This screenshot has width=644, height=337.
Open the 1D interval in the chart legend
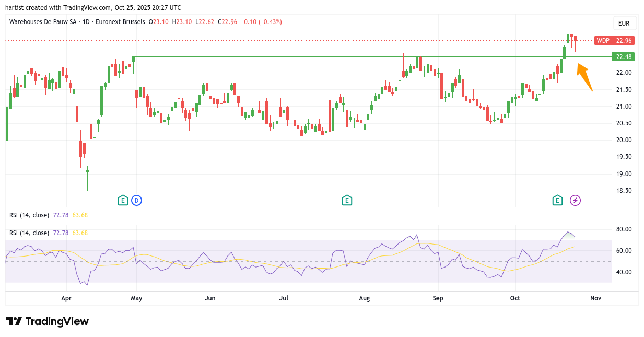[87, 22]
